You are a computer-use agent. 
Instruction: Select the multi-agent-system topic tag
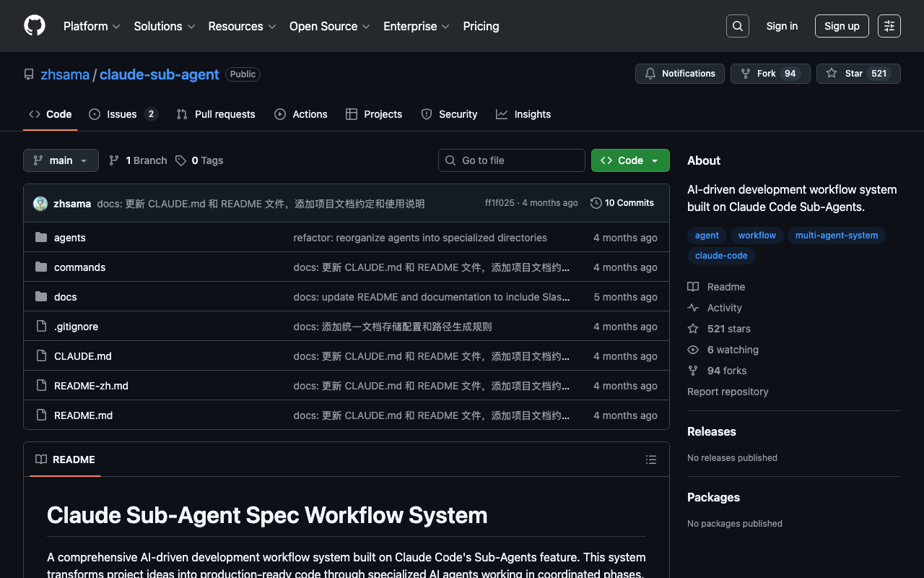tap(836, 236)
